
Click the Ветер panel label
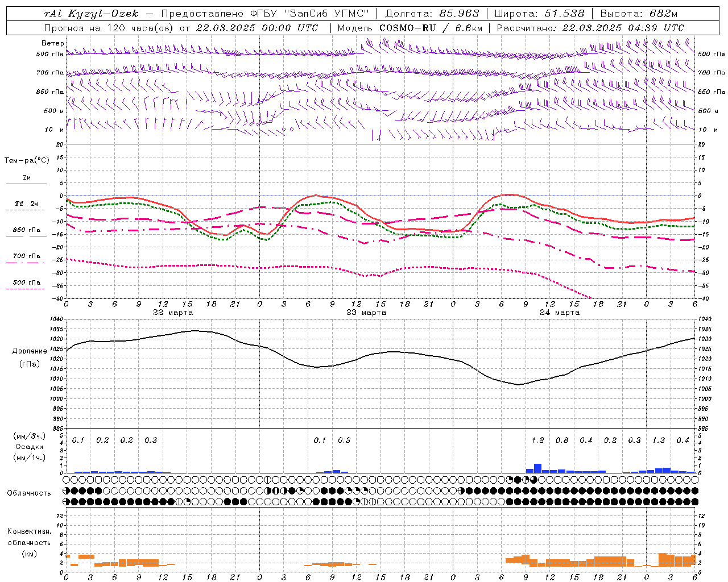point(53,43)
